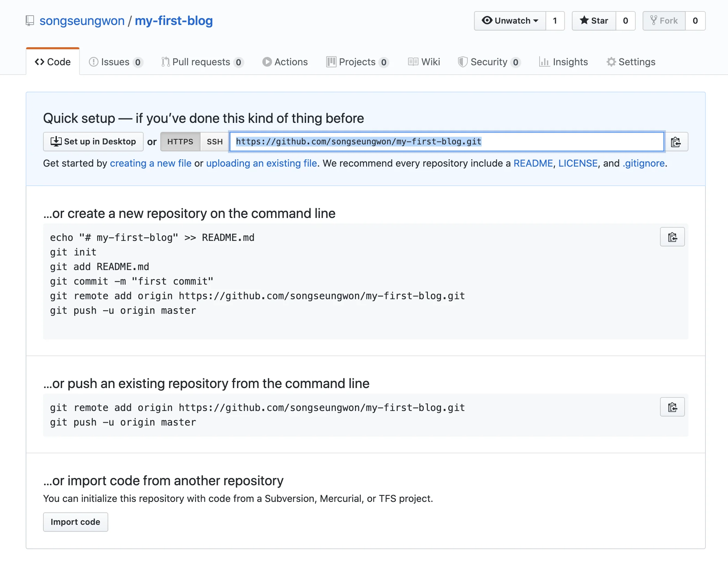Image resolution: width=728 pixels, height=563 pixels.
Task: Select the HTTPS protocol option
Action: pyautogui.click(x=180, y=142)
